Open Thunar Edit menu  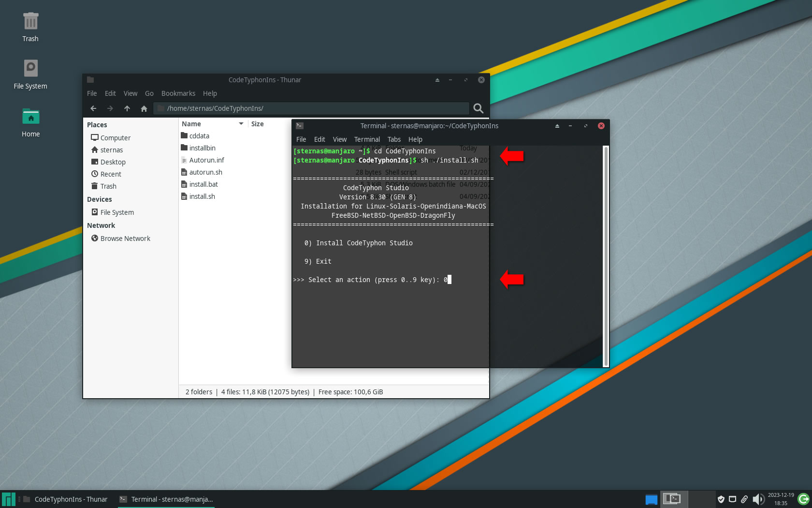tap(110, 93)
